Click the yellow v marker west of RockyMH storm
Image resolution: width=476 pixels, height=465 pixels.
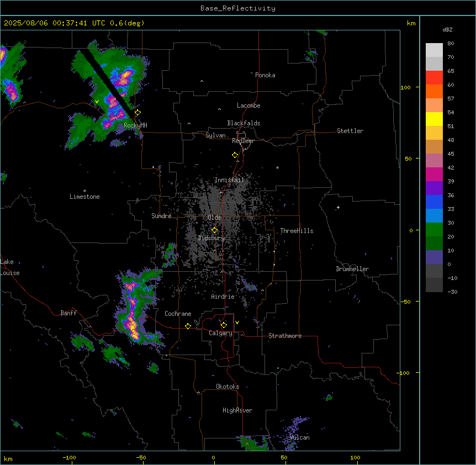tap(97, 102)
